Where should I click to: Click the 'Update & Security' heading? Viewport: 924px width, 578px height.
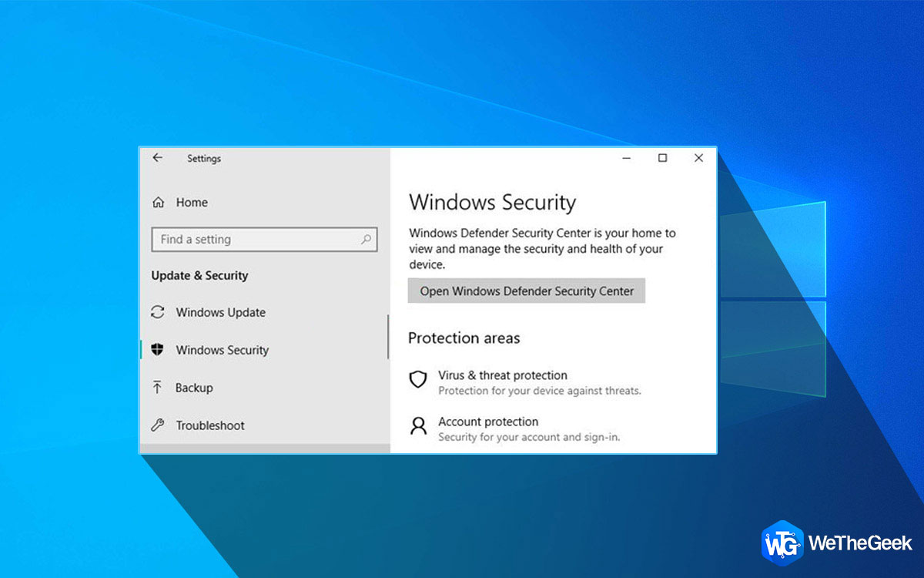point(199,276)
